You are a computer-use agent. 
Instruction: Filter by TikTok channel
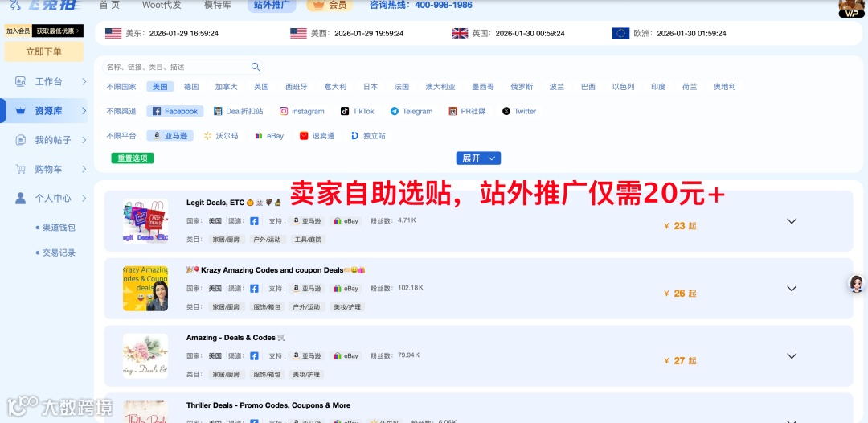point(358,111)
